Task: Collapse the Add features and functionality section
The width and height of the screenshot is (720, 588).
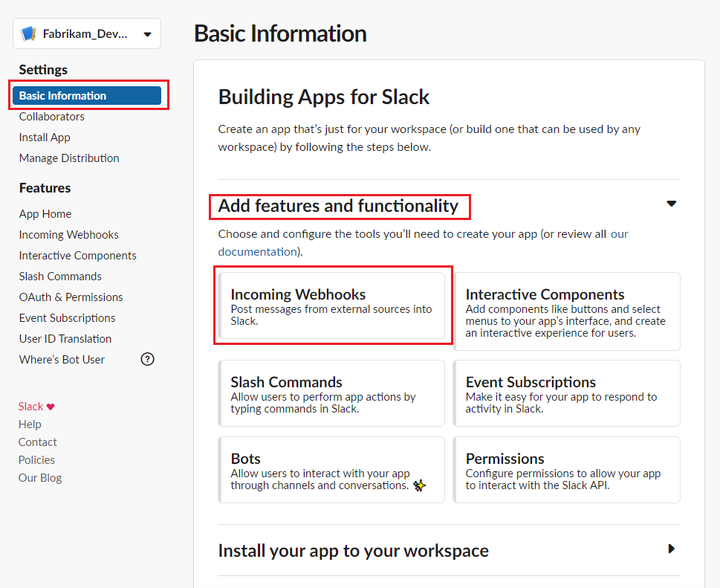Action: [x=671, y=202]
